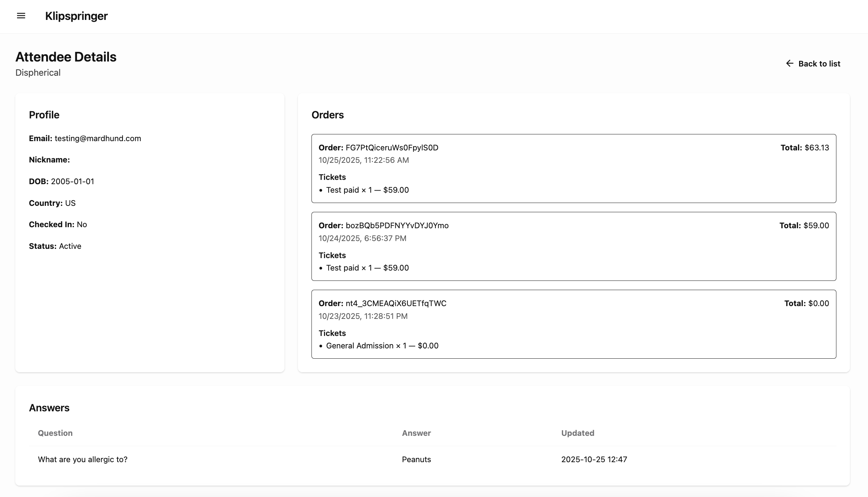Image resolution: width=868 pixels, height=497 pixels.
Task: Select order FG7PtQiceruWs0FpylS0D card
Action: (x=574, y=168)
